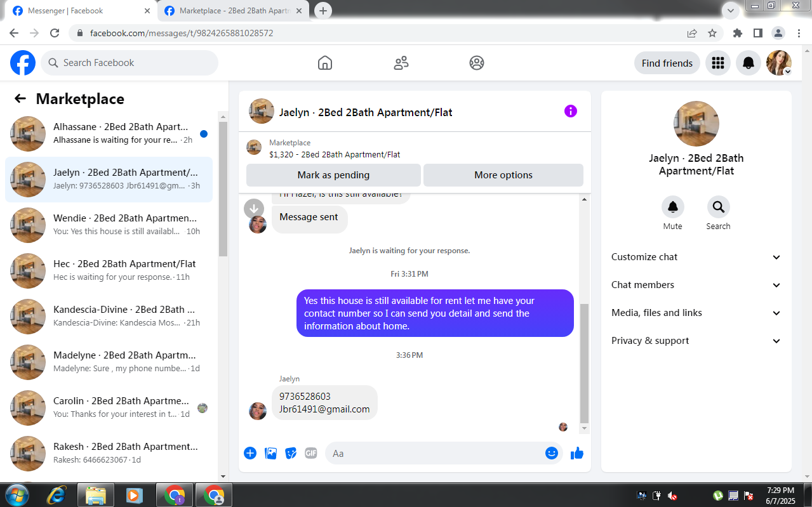Open more actions plus icon
The image size is (812, 507).
tap(250, 453)
